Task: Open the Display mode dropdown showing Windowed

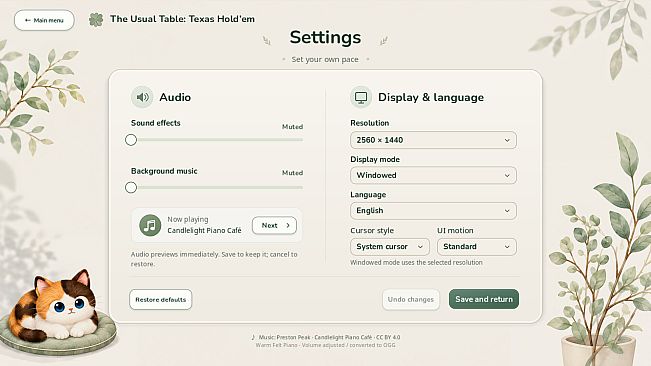Action: pos(433,176)
